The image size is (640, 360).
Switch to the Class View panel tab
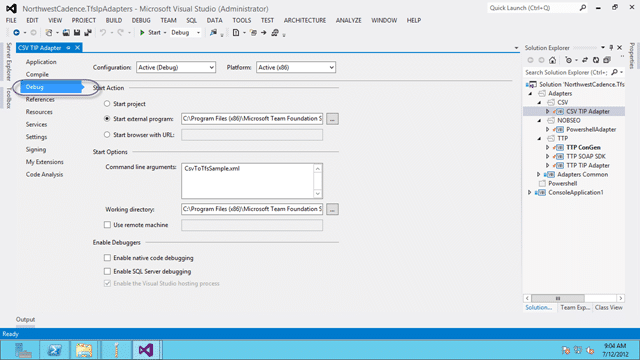[x=609, y=308]
